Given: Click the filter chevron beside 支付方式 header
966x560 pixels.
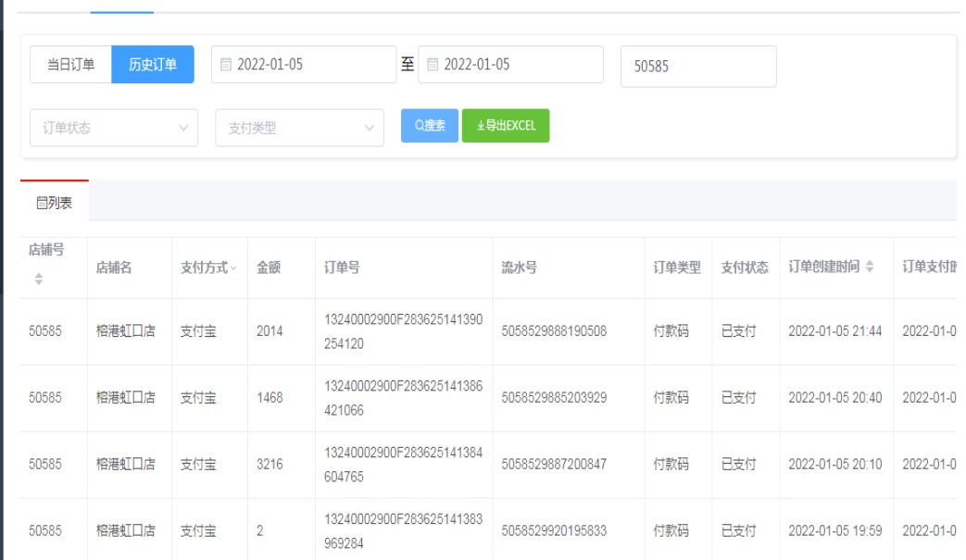Looking at the screenshot, I should (x=232, y=268).
